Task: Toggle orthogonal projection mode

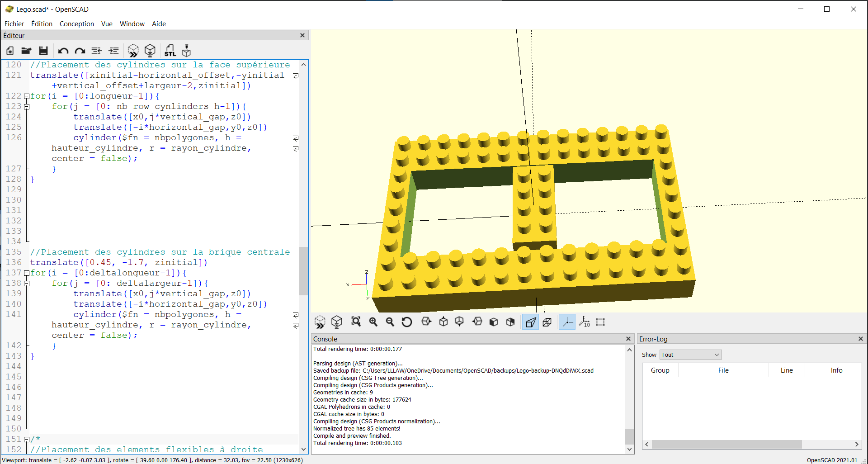Action: [x=547, y=322]
